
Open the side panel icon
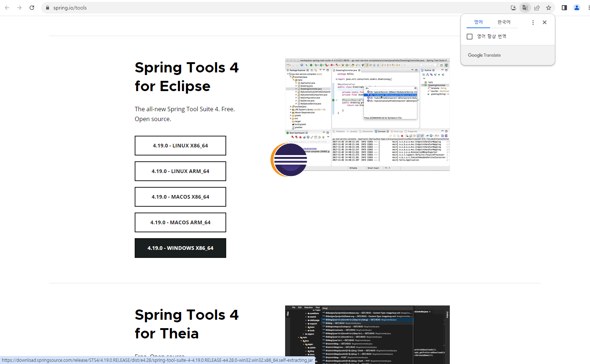click(564, 7)
